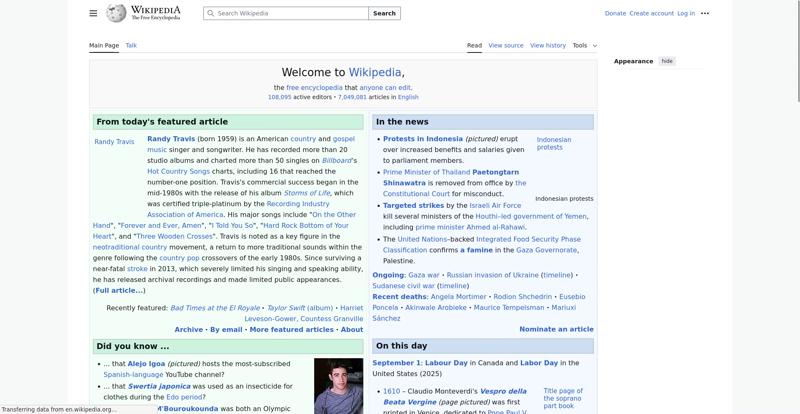Screen dimensions: 800x414
Task: Open the Alejo Igoa link
Action: (x=146, y=364)
